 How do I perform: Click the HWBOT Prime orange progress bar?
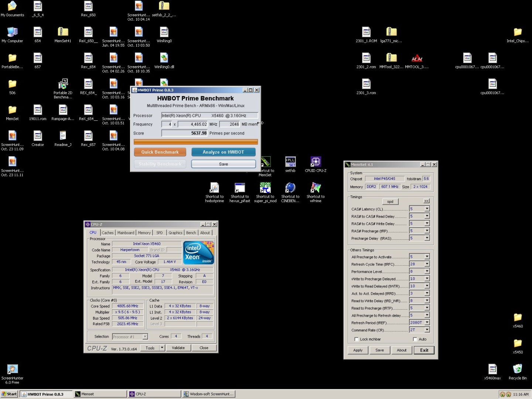pyautogui.click(x=196, y=142)
